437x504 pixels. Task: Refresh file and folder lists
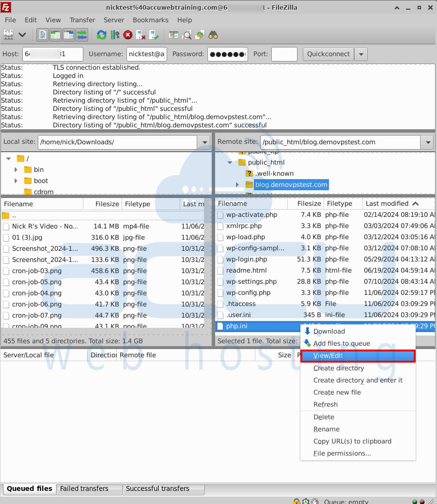click(x=102, y=35)
